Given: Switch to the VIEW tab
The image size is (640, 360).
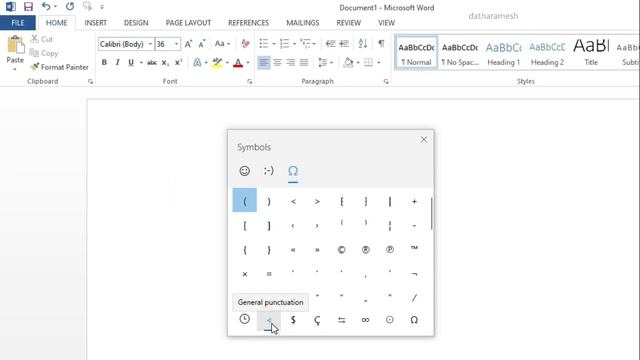Looking at the screenshot, I should (386, 23).
